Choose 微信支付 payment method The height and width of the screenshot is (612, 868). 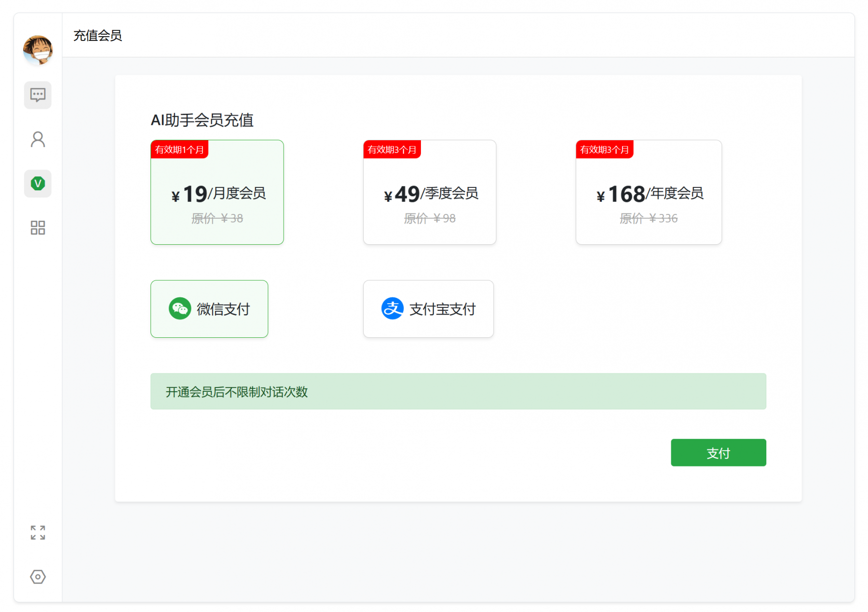point(209,309)
